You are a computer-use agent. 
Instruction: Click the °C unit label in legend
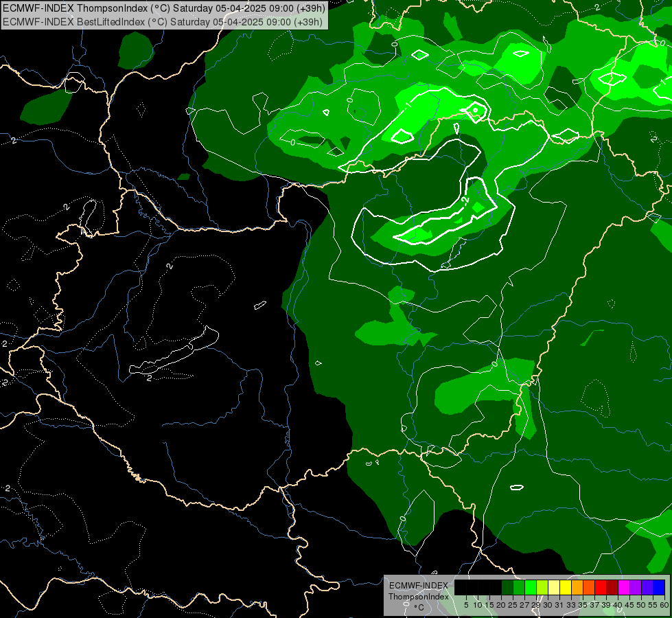point(419,607)
